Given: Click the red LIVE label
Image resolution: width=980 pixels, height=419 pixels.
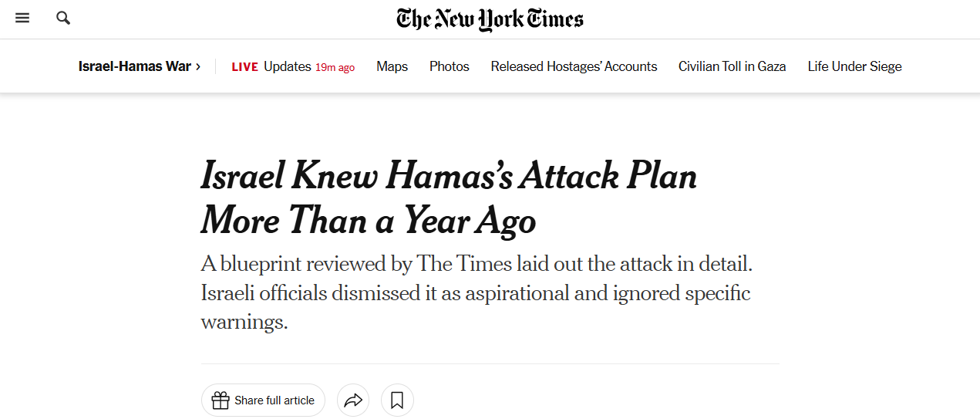Looking at the screenshot, I should (x=245, y=67).
